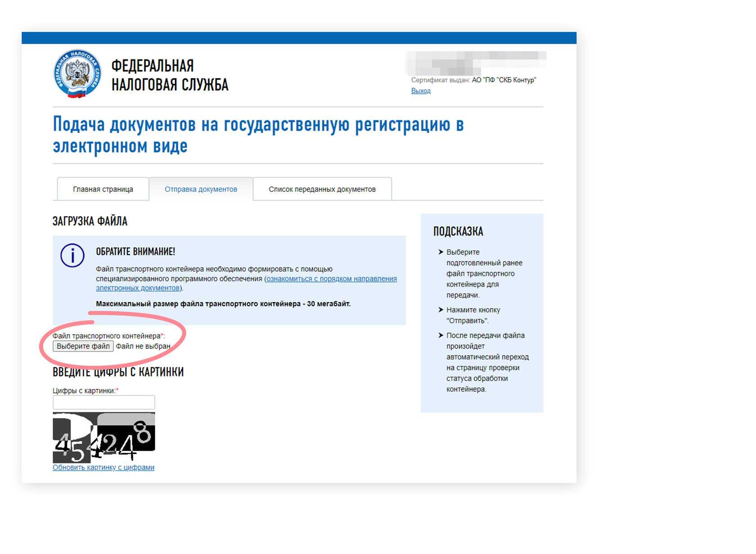Image resolution: width=756 pixels, height=554 pixels.
Task: Click the "ПОДСКАЗКА" panel heading
Action: tap(458, 232)
